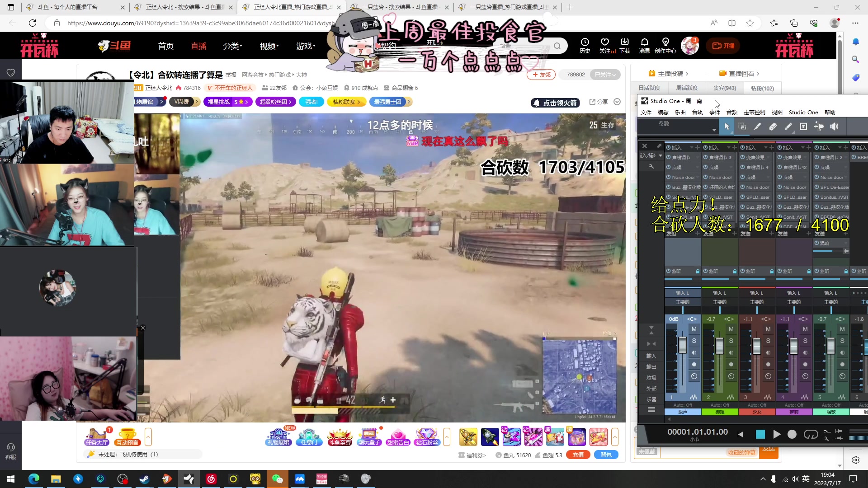Mute channel 1 原声 with M
Image resolution: width=868 pixels, height=488 pixels.
pyautogui.click(x=694, y=329)
